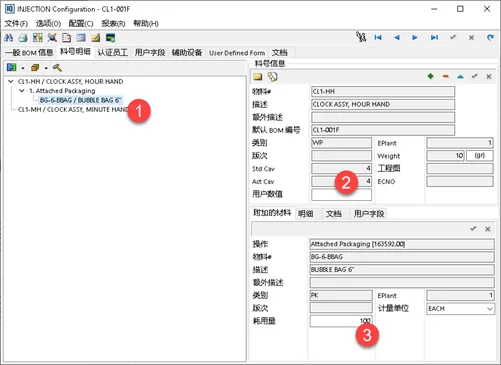The image size is (501, 365).
Task: Collapse the 1. Attached Packaging node
Action: pyautogui.click(x=22, y=91)
